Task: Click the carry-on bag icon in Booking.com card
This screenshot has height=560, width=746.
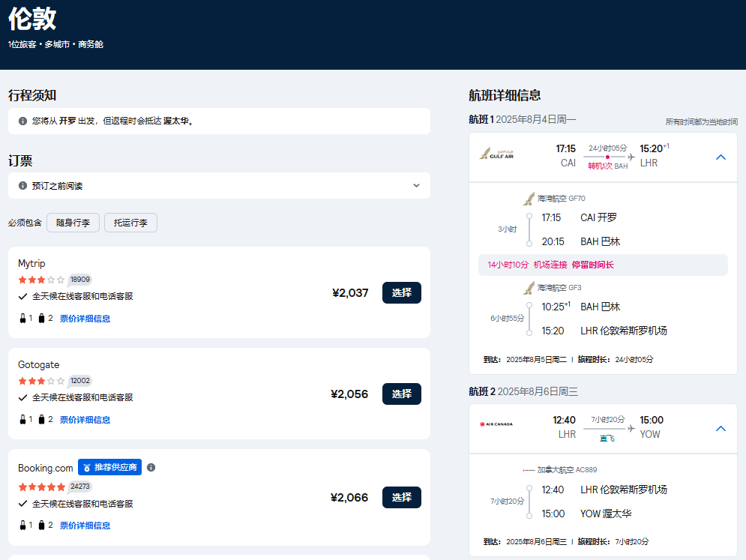Action: [22, 526]
